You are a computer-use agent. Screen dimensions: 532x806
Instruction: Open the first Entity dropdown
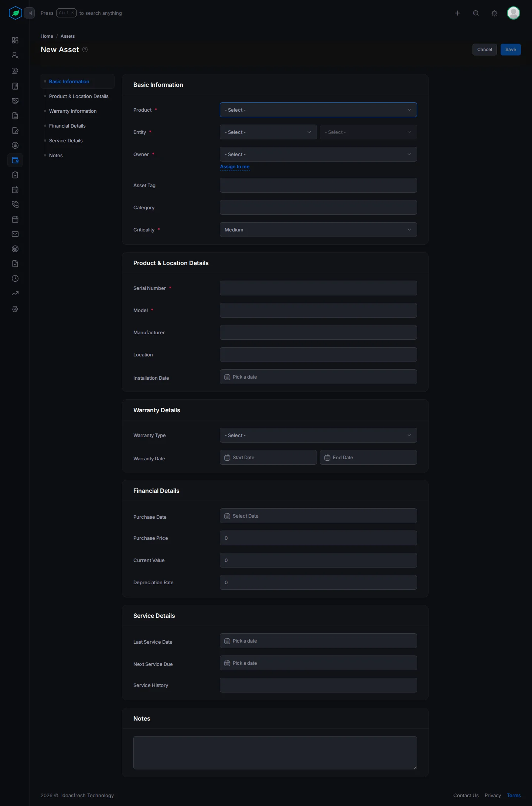(x=268, y=132)
